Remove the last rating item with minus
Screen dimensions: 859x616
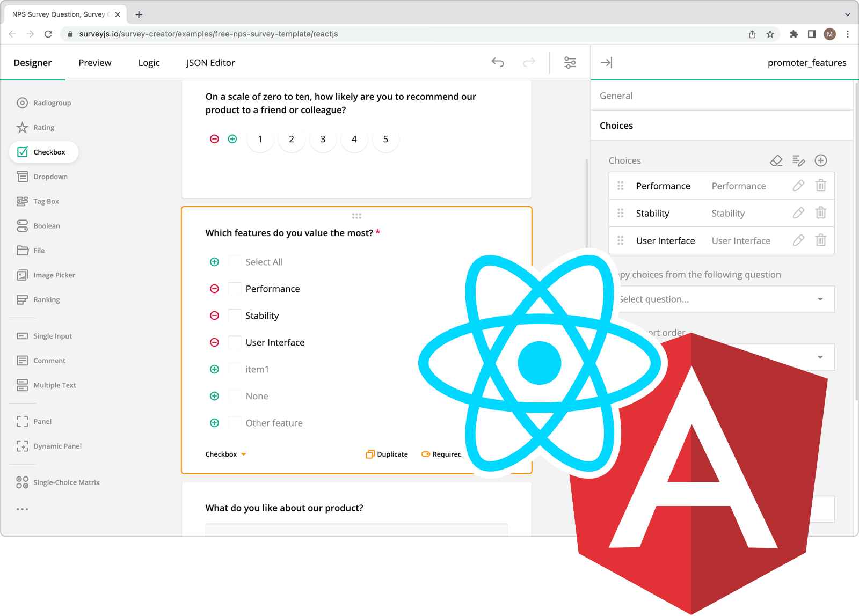coord(214,139)
